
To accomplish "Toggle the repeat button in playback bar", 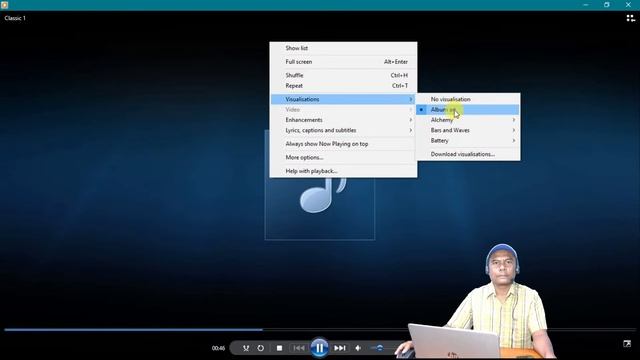I will click(x=260, y=348).
